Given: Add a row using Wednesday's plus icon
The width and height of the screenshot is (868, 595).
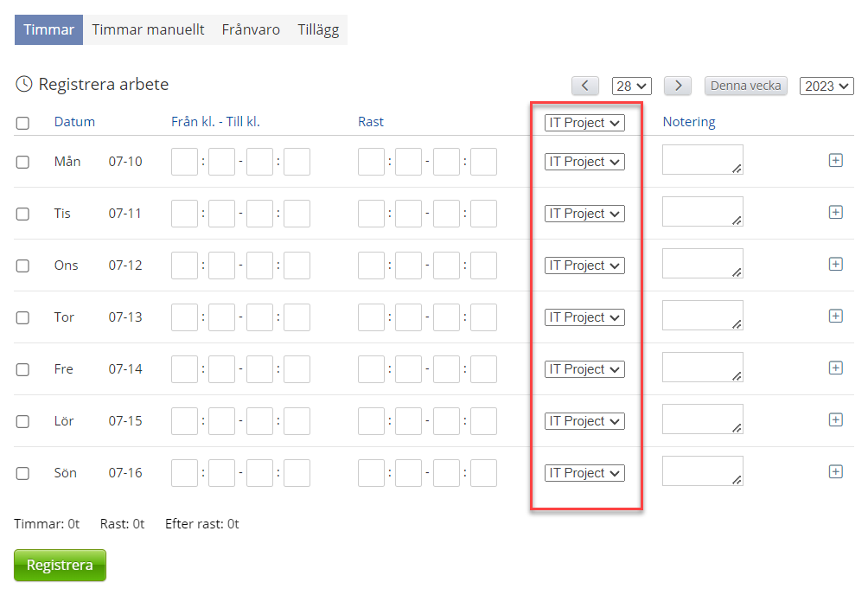Looking at the screenshot, I should (835, 264).
